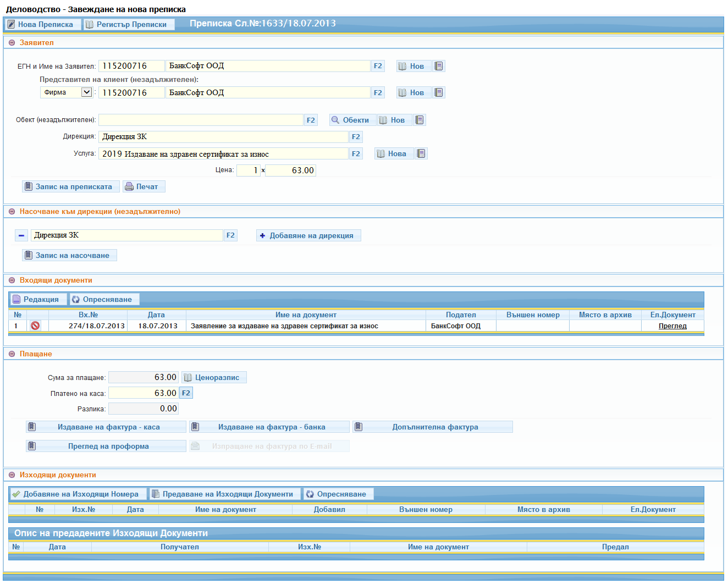Click Опресняване in Входящи документи

coord(104,299)
